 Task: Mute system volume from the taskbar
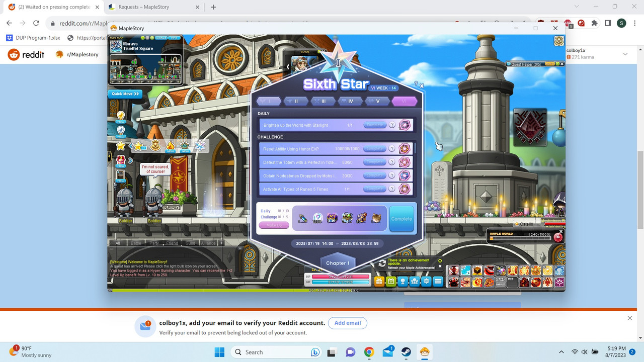[584, 352]
